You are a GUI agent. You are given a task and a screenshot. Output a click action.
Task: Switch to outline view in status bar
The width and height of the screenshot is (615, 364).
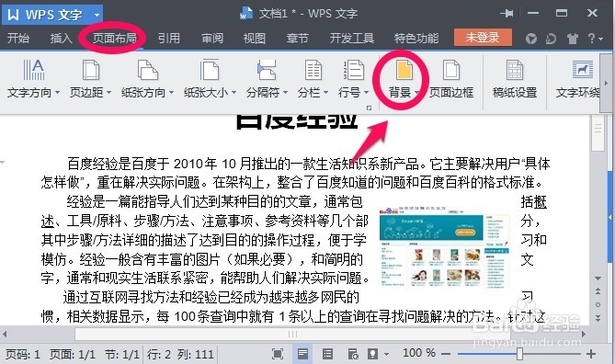pos(327,354)
